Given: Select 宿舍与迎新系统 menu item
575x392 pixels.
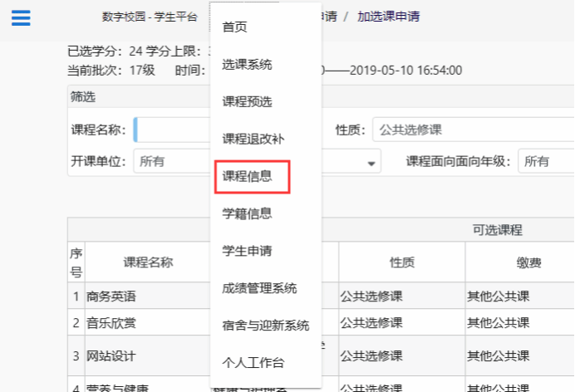Looking at the screenshot, I should pos(265,326).
